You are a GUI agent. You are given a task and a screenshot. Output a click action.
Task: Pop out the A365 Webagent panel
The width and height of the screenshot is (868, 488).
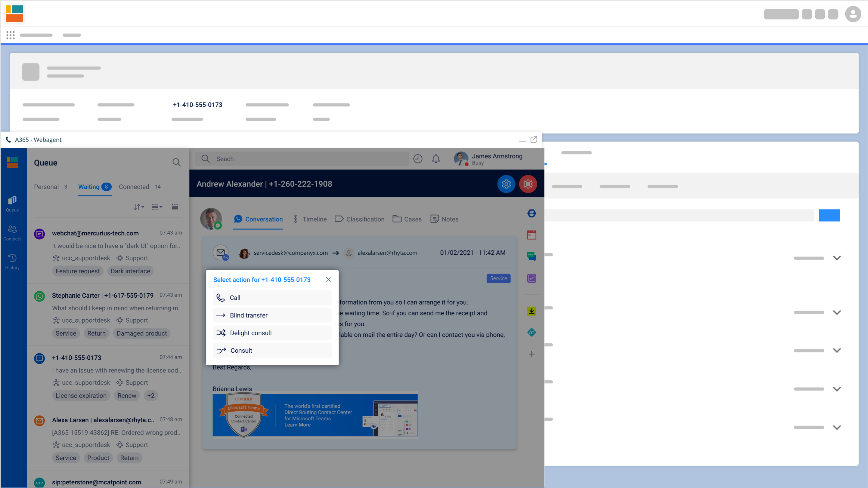pos(534,140)
